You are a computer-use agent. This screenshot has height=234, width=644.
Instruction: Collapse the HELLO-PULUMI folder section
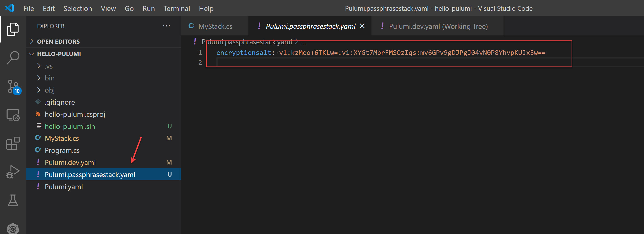tap(103, 54)
